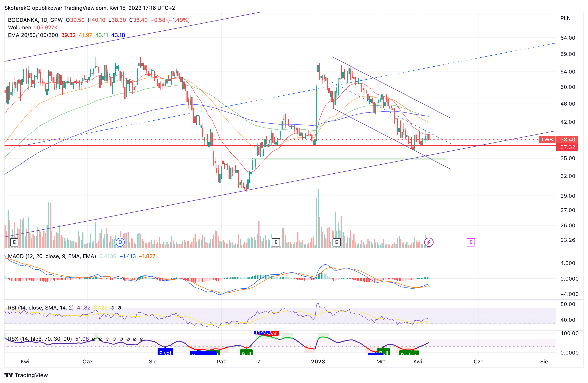Click the red LWB price tag
The width and height of the screenshot is (588, 383).
pos(547,139)
